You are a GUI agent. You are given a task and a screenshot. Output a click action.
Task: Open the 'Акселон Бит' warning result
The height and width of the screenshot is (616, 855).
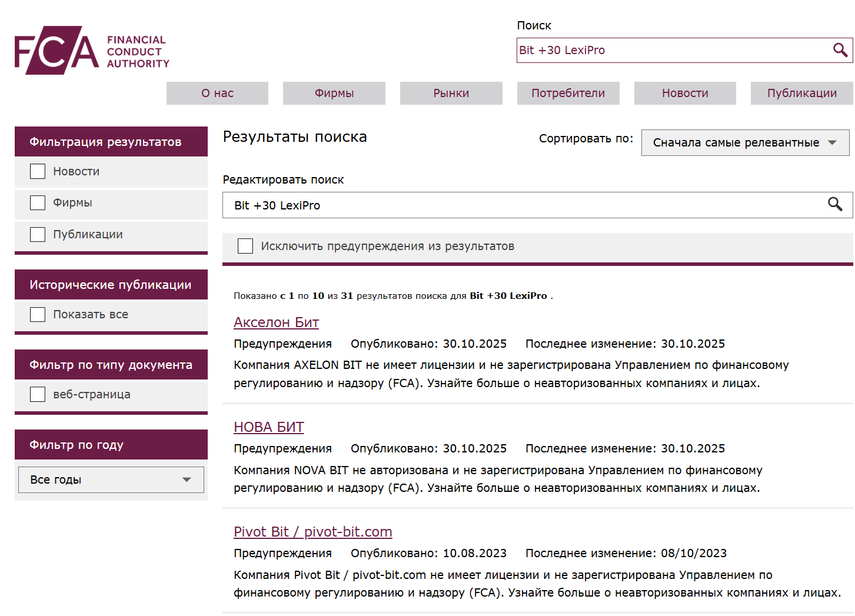(276, 322)
